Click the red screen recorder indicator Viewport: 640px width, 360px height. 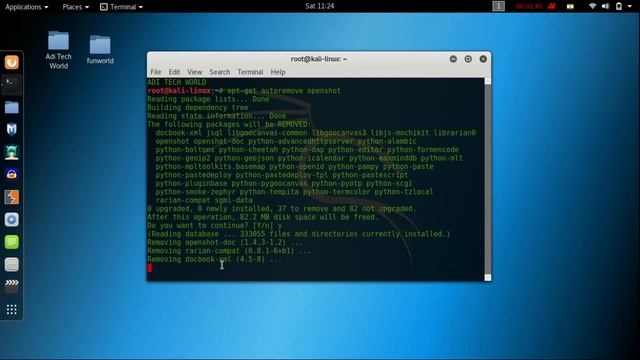tap(552, 6)
